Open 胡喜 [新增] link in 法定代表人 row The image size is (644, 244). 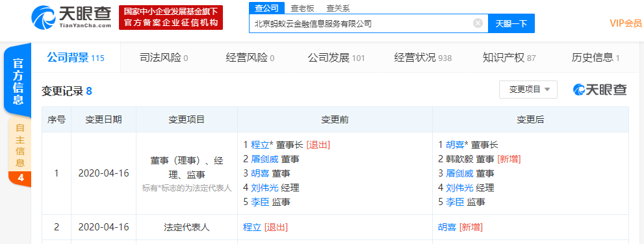[447, 227]
